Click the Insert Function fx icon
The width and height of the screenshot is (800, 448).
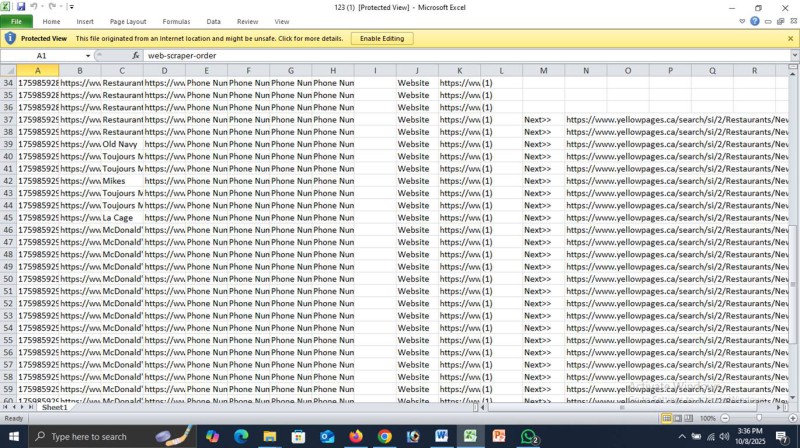tap(136, 56)
